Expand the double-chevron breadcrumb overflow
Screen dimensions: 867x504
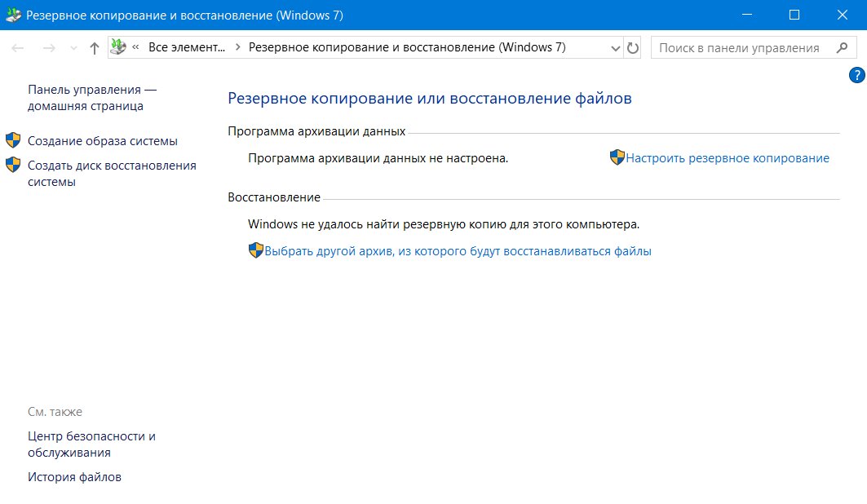coord(135,47)
